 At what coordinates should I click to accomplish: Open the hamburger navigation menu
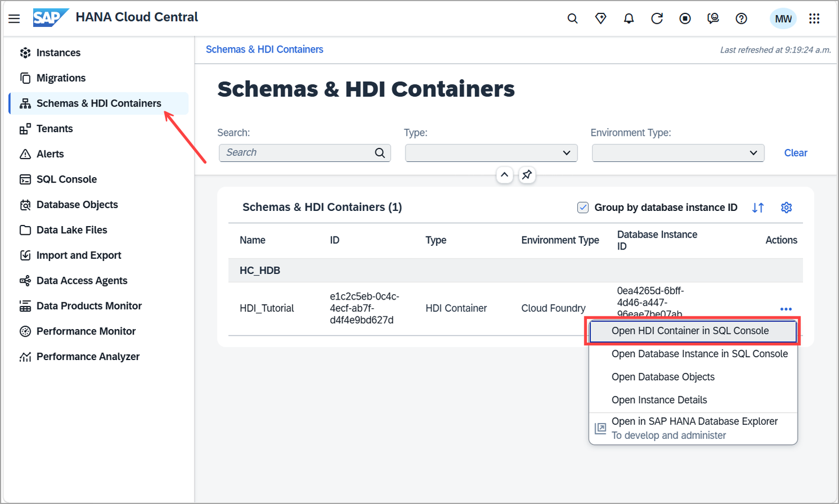[14, 19]
